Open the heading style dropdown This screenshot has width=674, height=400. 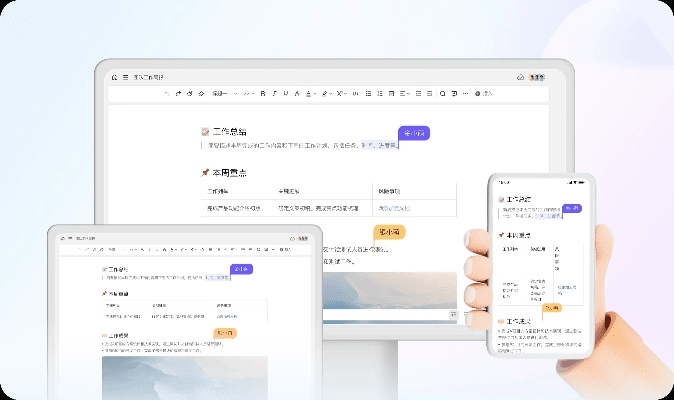224,93
